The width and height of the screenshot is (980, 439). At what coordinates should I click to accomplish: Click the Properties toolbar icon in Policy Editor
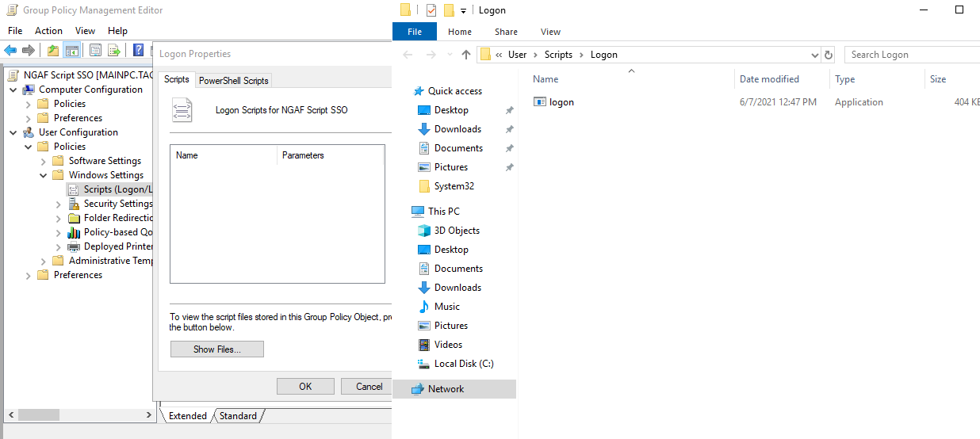click(x=95, y=51)
